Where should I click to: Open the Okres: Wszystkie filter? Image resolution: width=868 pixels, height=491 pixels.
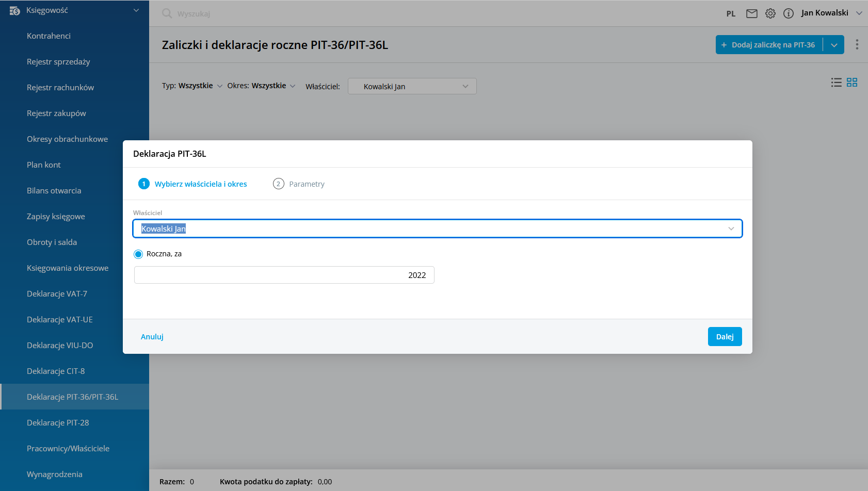(261, 86)
